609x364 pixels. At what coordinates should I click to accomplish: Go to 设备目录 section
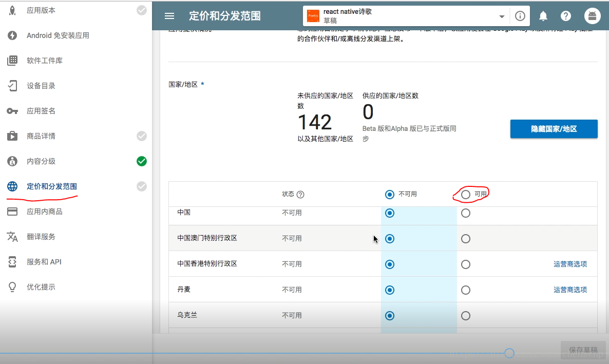point(41,86)
